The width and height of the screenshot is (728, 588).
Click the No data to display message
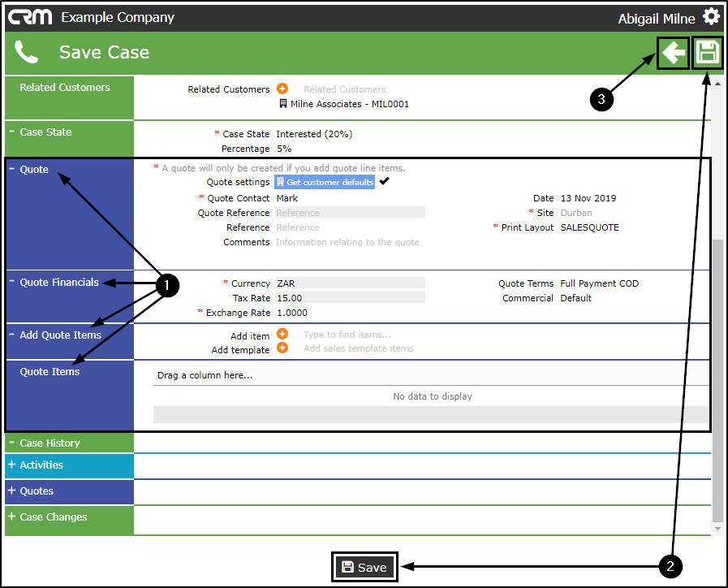[433, 396]
